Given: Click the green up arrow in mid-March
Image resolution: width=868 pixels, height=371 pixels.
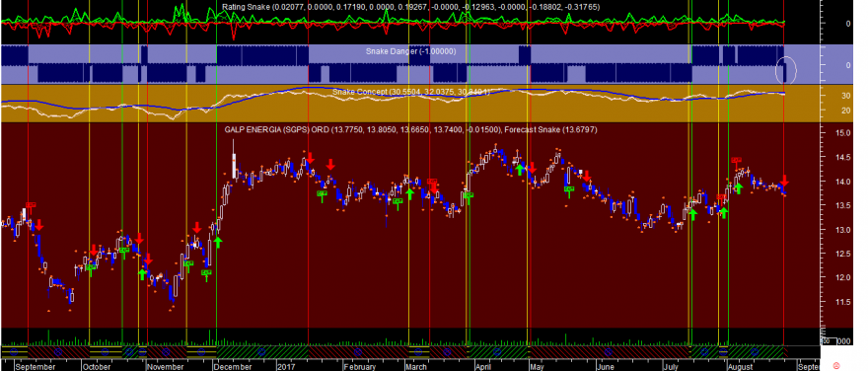Looking at the screenshot, I should 409,193.
